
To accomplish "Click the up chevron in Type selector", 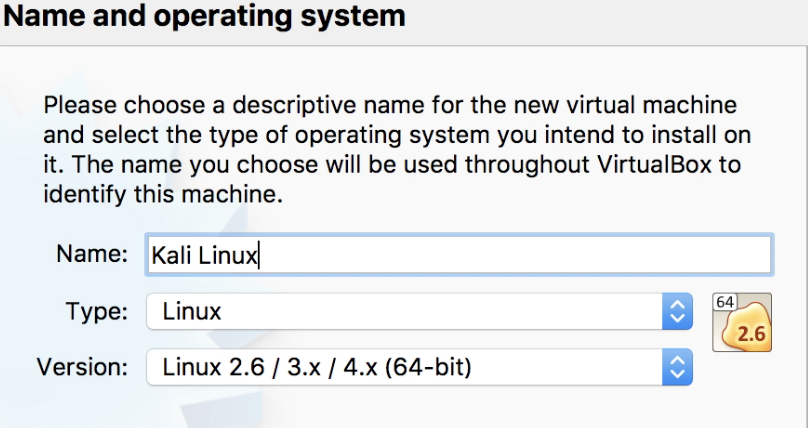I will [677, 304].
